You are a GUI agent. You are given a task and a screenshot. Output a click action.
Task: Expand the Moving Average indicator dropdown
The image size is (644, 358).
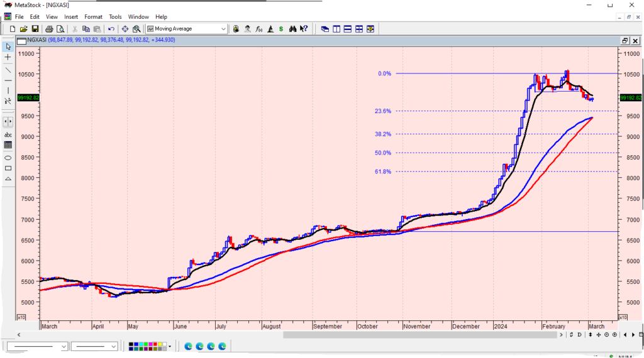click(223, 29)
